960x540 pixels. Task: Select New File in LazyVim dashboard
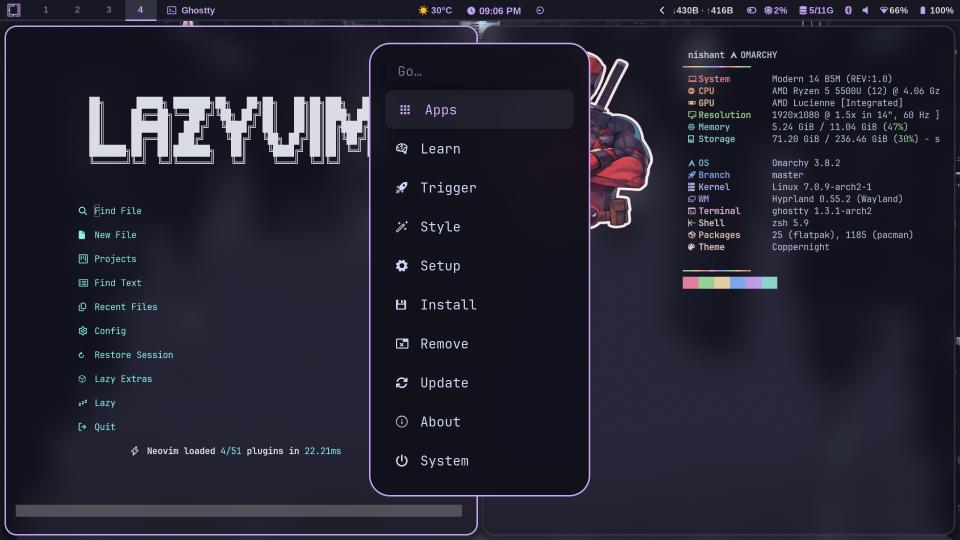click(x=115, y=234)
